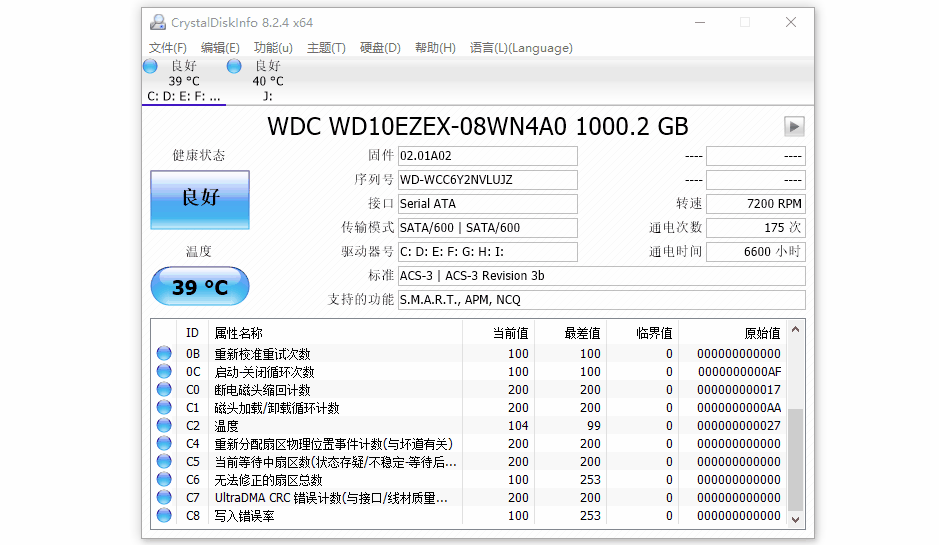Image resolution: width=939 pixels, height=545 pixels.
Task: Click the 属性名称 column header
Action: pos(335,333)
